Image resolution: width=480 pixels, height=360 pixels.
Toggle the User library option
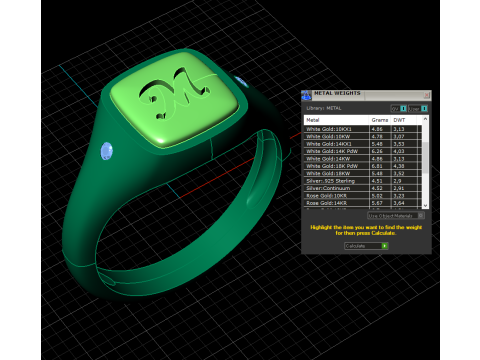(418, 109)
